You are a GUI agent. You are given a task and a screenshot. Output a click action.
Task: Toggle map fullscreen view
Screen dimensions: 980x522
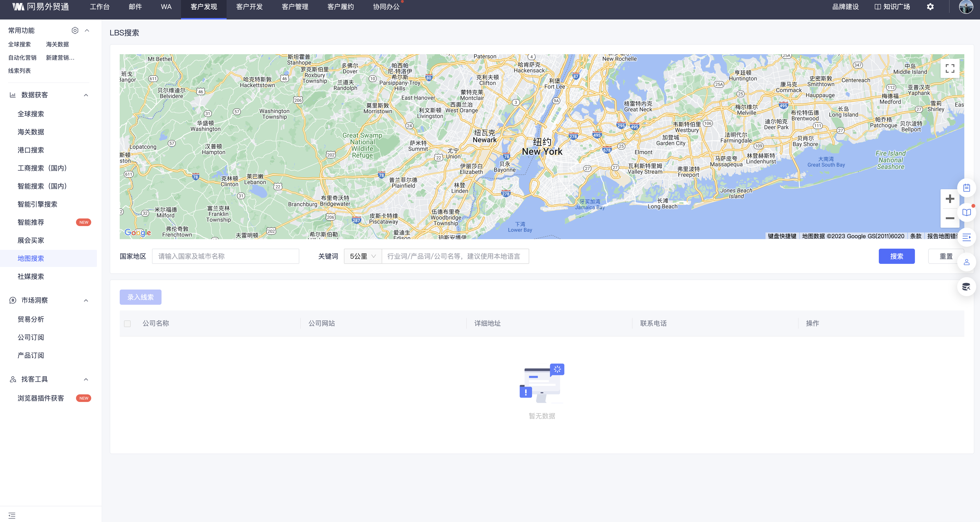[950, 68]
